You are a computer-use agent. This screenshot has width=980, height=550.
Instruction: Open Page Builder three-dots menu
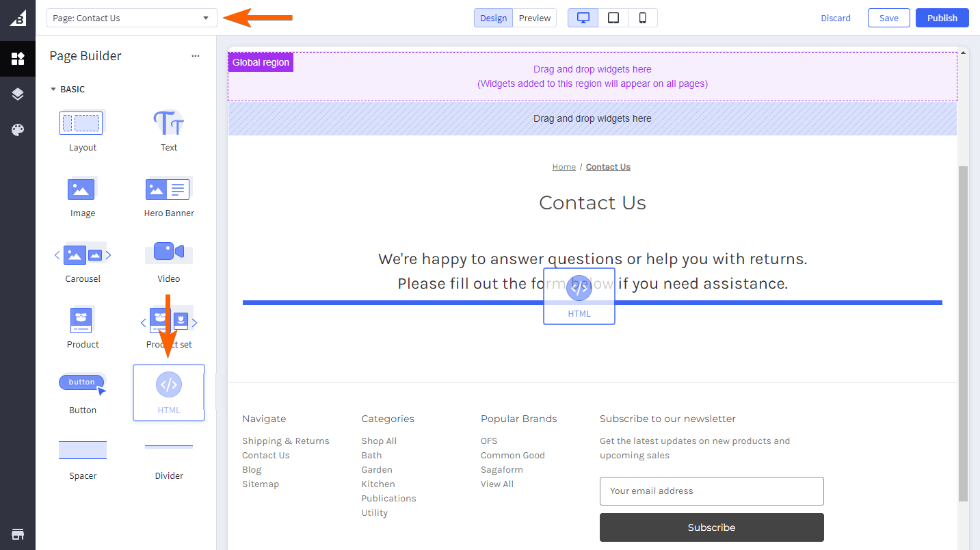(196, 56)
